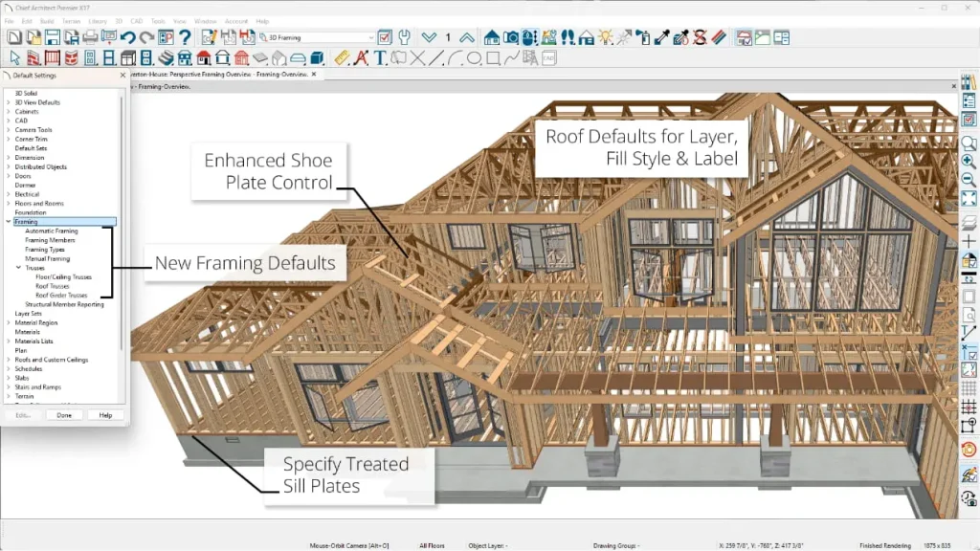Select the arrow selection tool

tap(14, 57)
